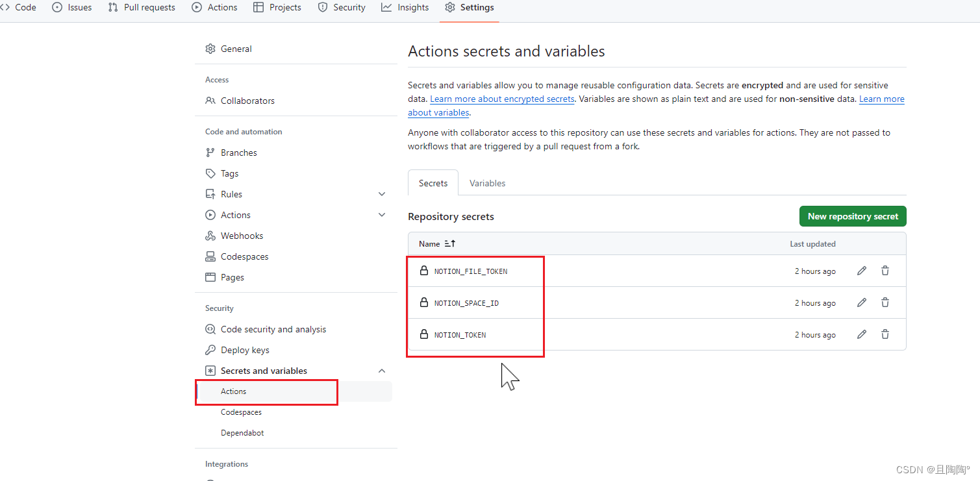
Task: Collapse Secrets and variables section chevron
Action: pyautogui.click(x=382, y=371)
